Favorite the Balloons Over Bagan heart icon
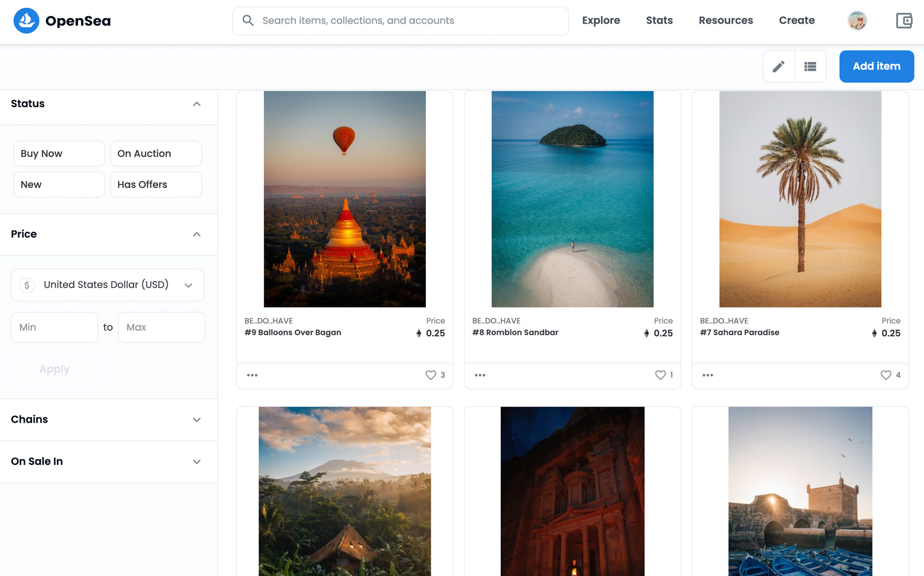This screenshot has width=924, height=576. (x=430, y=375)
